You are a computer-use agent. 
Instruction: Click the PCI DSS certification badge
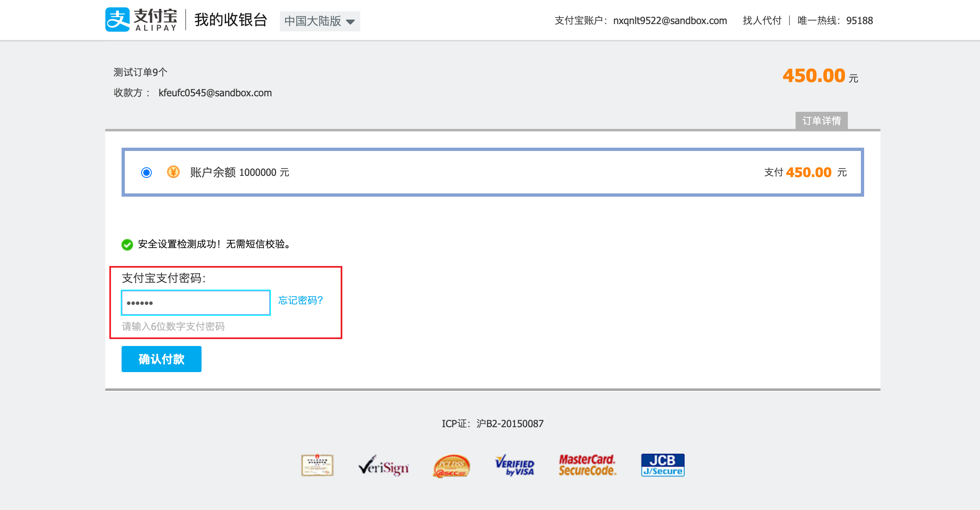451,466
